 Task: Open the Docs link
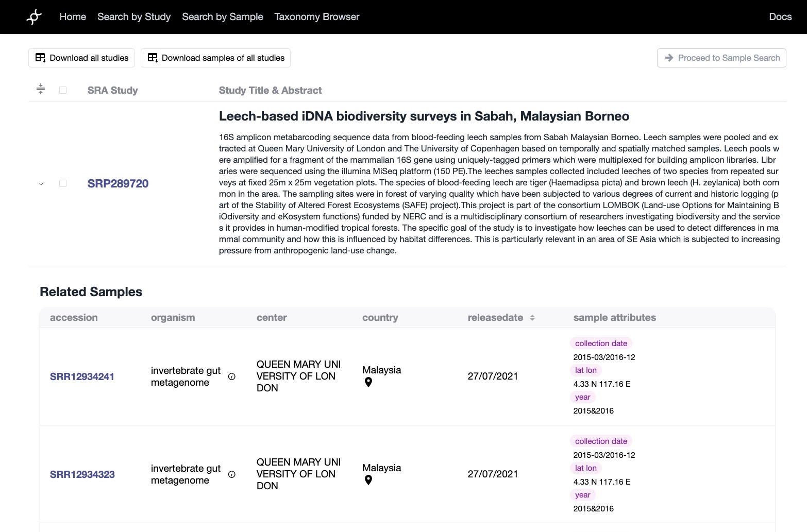click(x=780, y=16)
